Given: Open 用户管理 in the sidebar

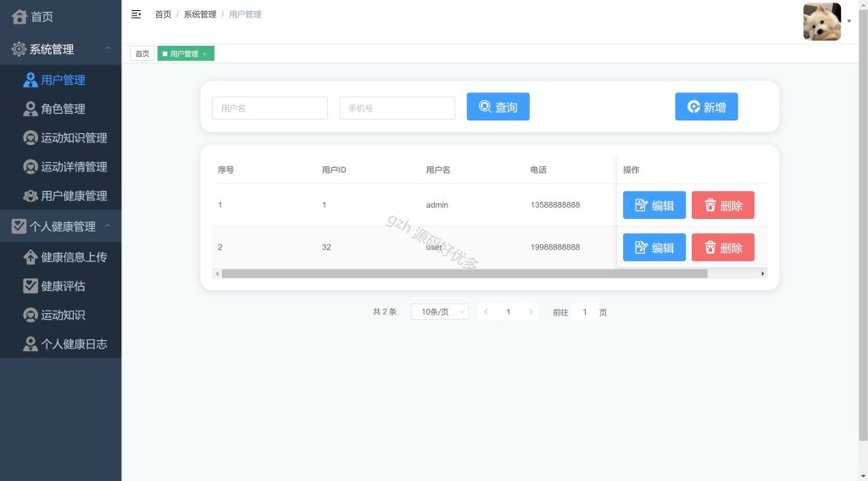Looking at the screenshot, I should click(61, 80).
